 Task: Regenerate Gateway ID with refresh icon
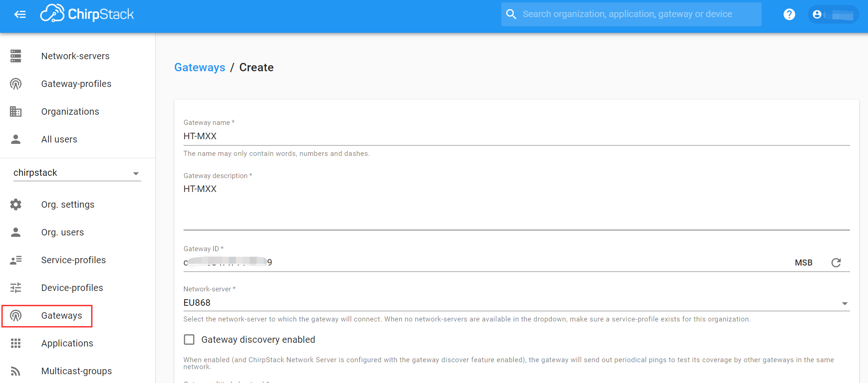click(836, 263)
